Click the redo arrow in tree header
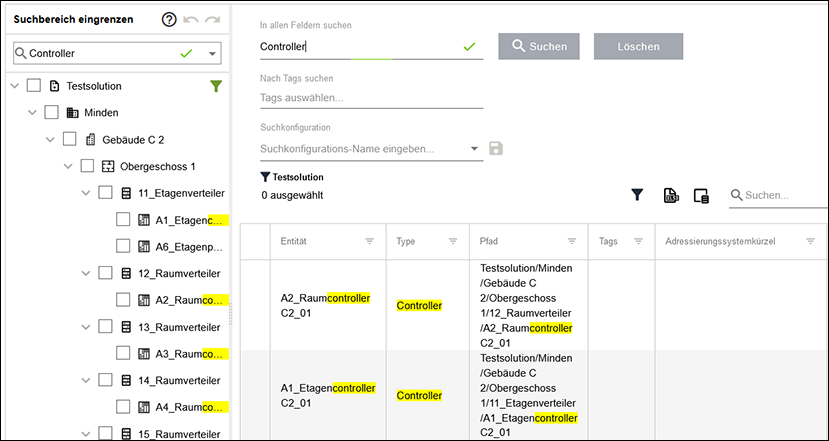The height and width of the screenshot is (441, 829). pyautogui.click(x=213, y=20)
